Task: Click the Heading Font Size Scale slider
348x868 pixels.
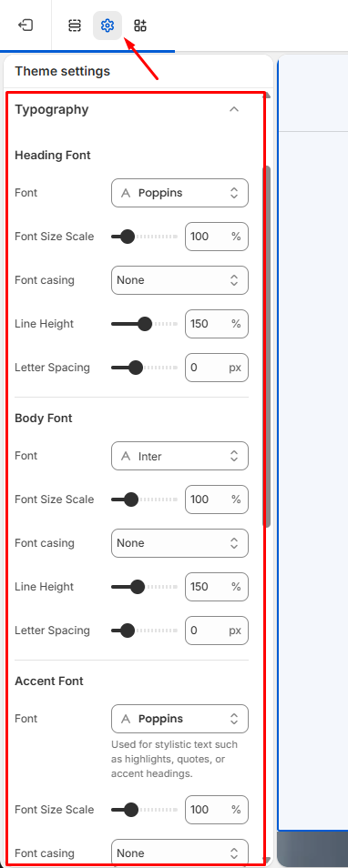Action: pyautogui.click(x=145, y=237)
